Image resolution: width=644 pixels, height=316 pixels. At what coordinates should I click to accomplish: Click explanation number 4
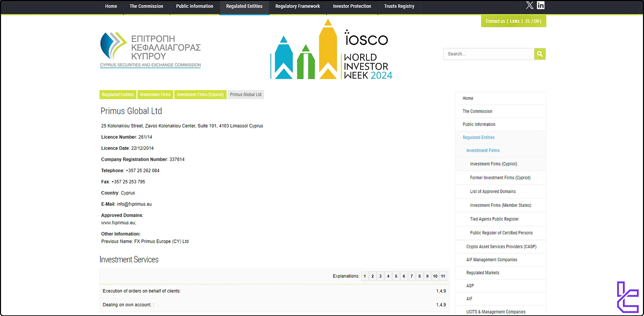pos(388,276)
